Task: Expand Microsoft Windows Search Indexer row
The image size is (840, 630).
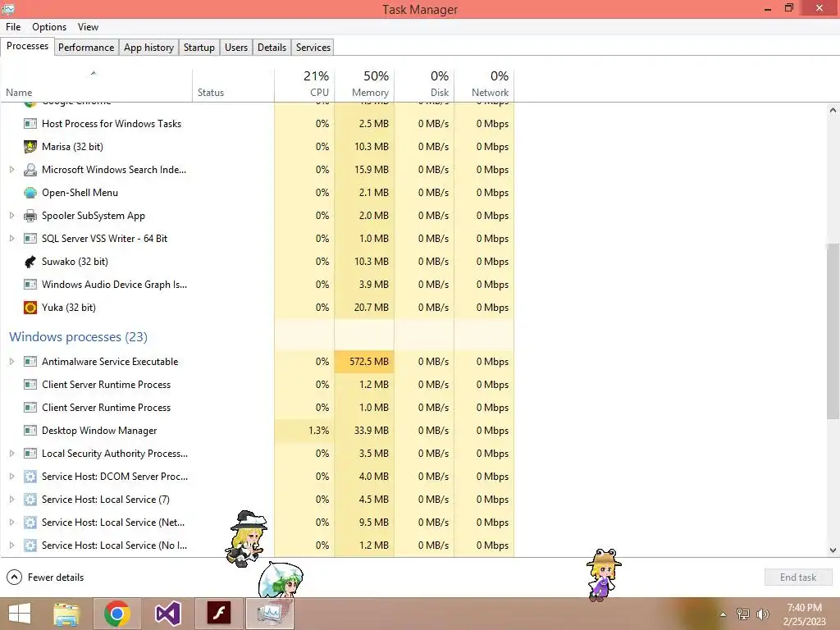Action: (11, 169)
